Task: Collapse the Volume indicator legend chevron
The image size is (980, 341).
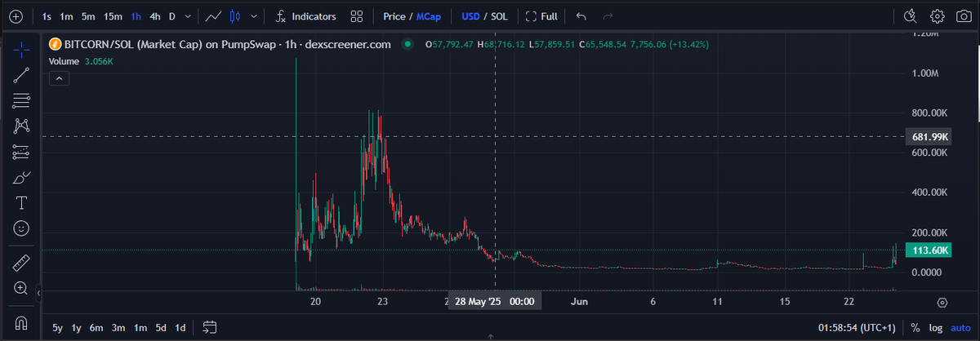Action: tap(60, 78)
